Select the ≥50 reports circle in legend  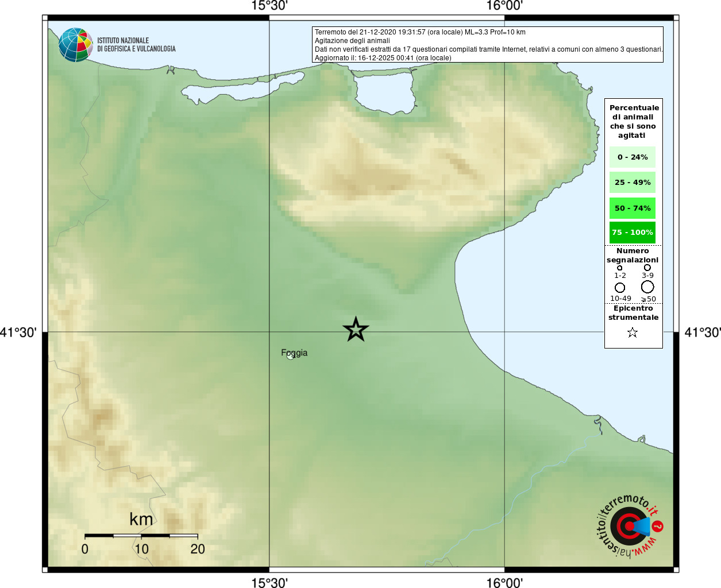pos(647,287)
